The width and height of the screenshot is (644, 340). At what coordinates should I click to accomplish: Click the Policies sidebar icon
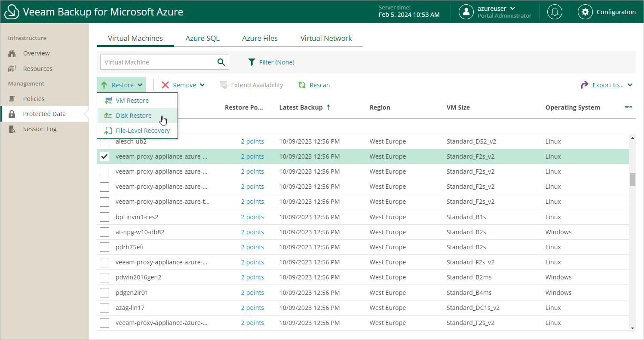[x=12, y=99]
